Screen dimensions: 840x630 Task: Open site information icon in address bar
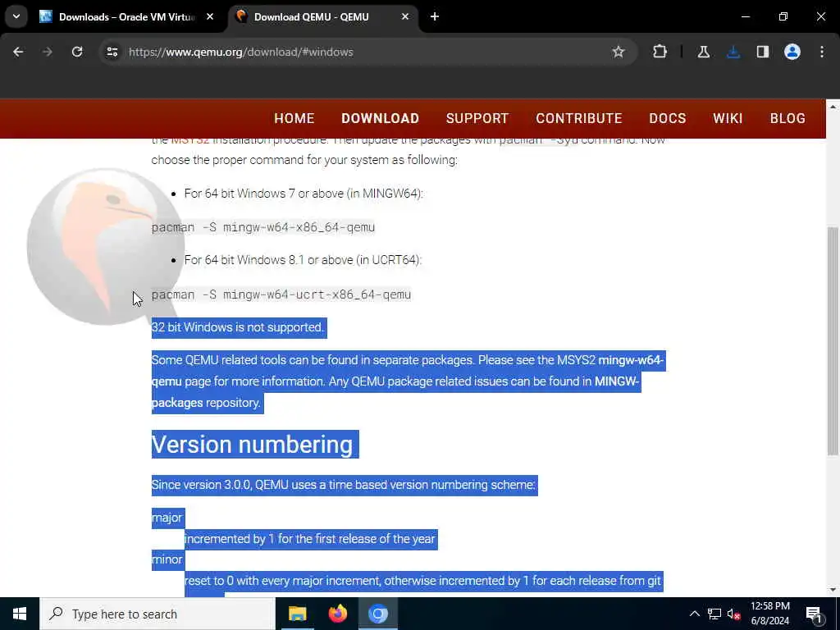112,52
